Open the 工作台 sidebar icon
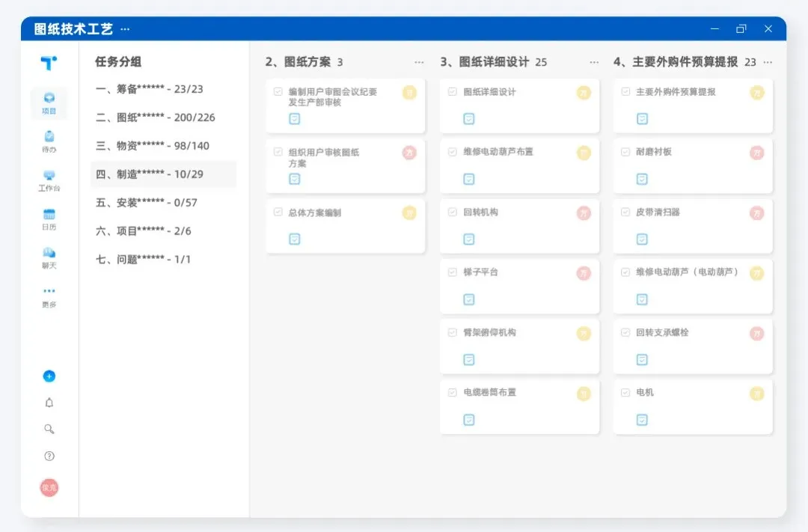This screenshot has height=532, width=808. [x=49, y=180]
